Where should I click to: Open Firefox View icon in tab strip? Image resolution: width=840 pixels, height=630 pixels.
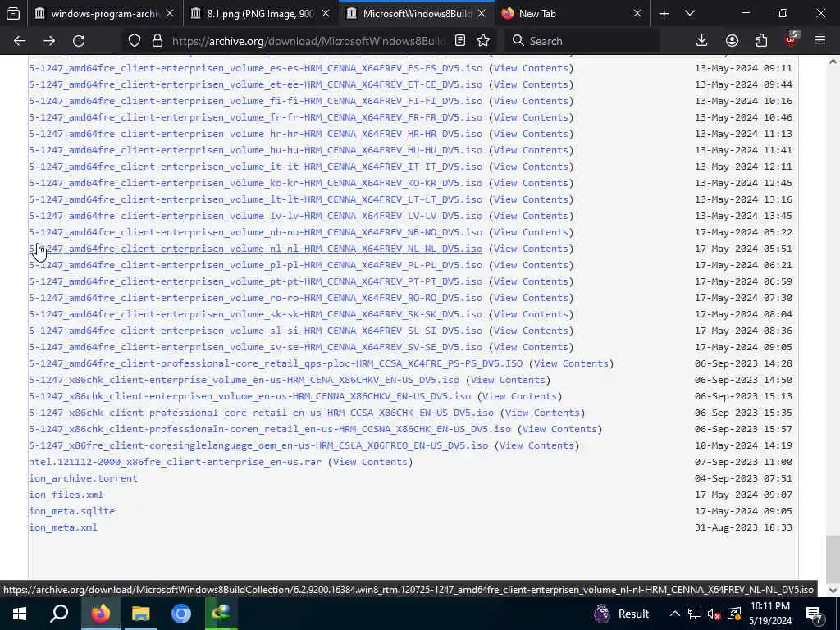point(13,13)
